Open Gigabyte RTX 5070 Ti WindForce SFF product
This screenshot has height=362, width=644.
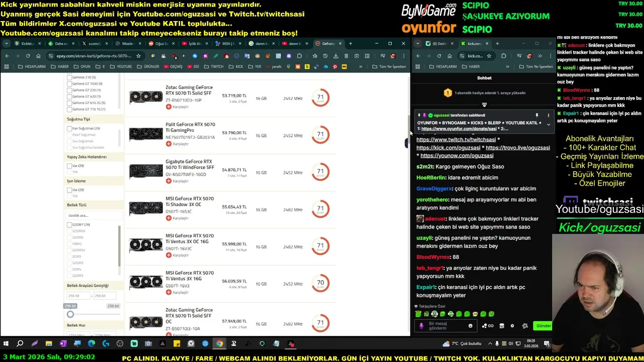(x=190, y=164)
